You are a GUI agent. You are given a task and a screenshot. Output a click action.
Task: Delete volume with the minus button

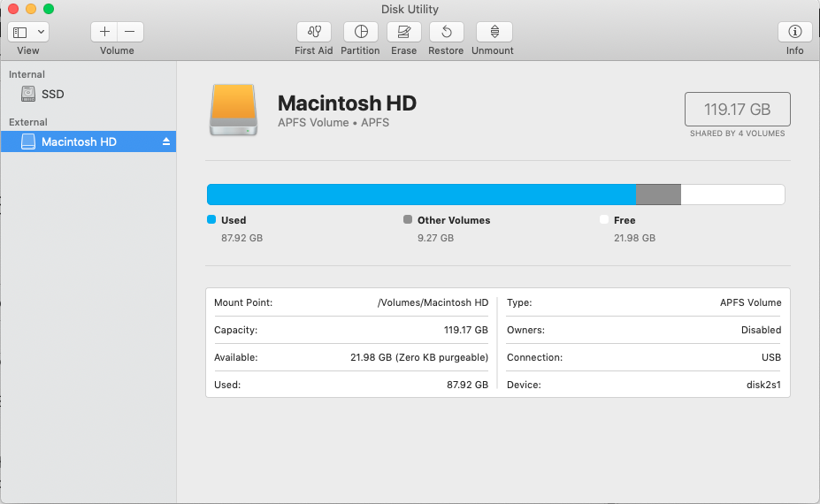tap(130, 32)
